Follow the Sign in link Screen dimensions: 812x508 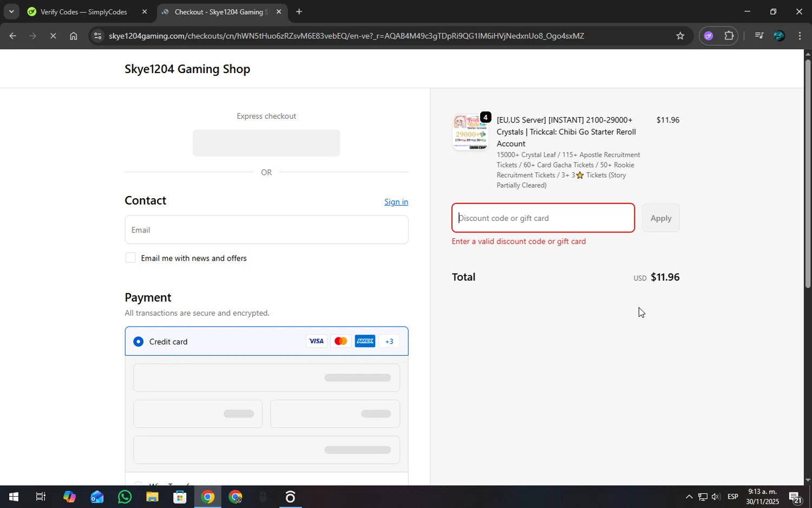[x=396, y=201]
